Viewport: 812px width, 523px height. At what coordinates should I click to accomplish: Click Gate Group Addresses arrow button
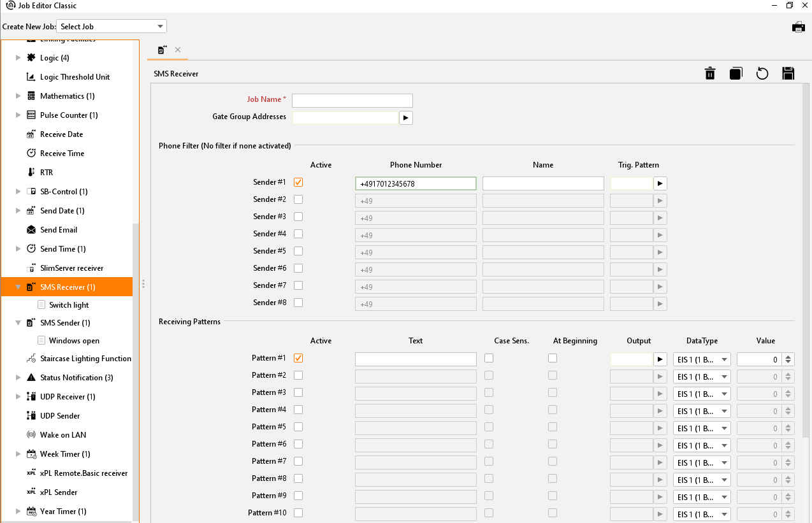(x=406, y=118)
